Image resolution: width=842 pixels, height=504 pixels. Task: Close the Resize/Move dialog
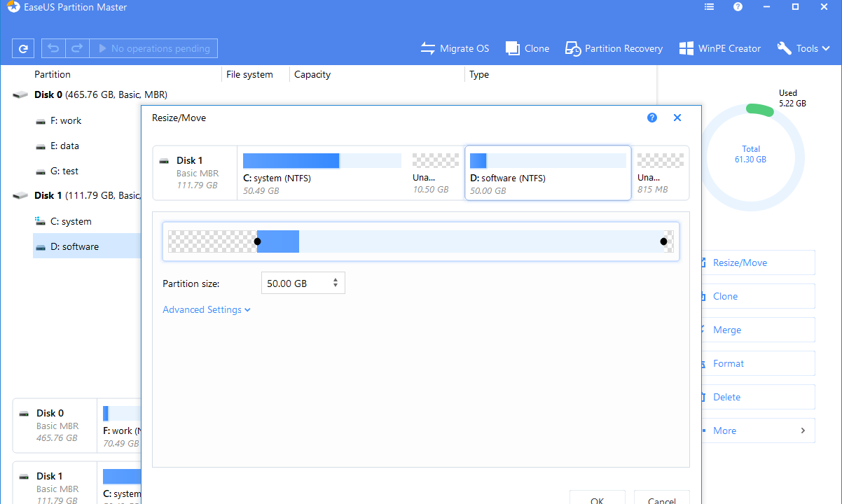[x=677, y=118]
